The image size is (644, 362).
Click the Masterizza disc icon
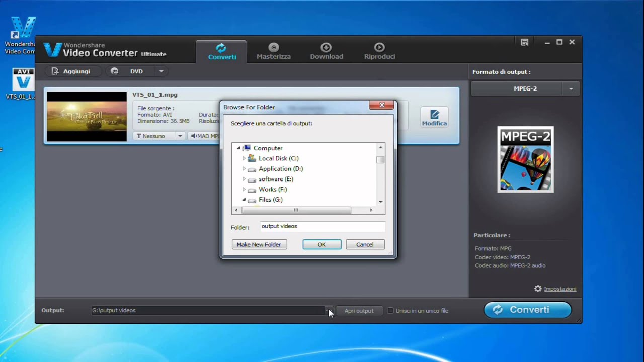click(x=274, y=48)
